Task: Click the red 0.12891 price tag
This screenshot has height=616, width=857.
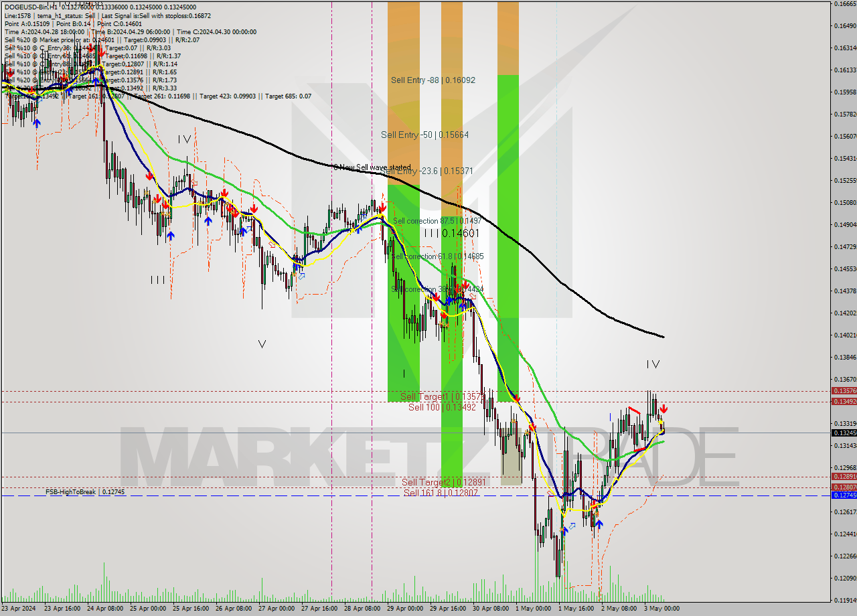Action: 844,477
